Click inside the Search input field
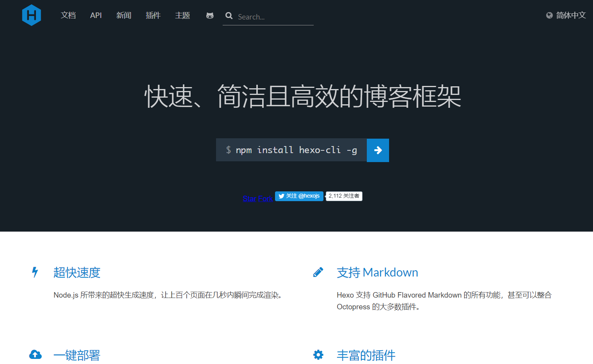 click(270, 16)
